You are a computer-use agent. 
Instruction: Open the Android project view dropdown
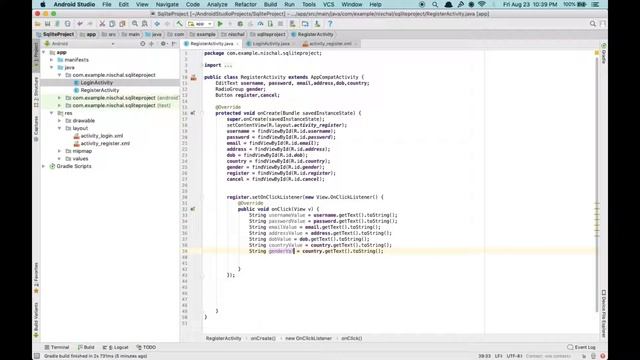[x=80, y=44]
